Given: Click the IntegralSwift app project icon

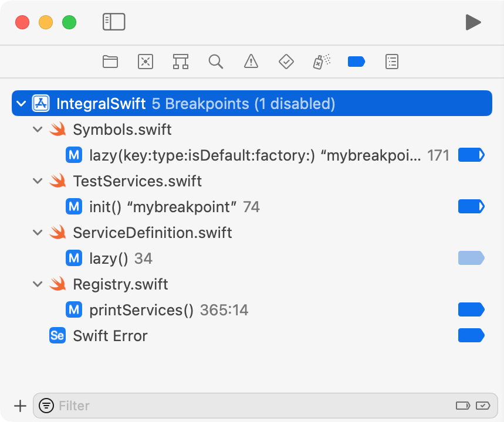Looking at the screenshot, I should pyautogui.click(x=41, y=103).
